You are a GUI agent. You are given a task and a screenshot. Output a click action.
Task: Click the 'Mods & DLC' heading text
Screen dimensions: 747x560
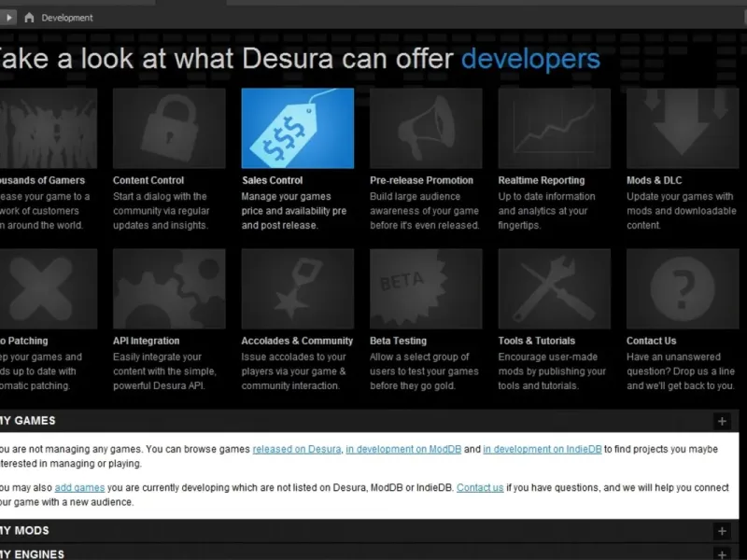tap(655, 180)
